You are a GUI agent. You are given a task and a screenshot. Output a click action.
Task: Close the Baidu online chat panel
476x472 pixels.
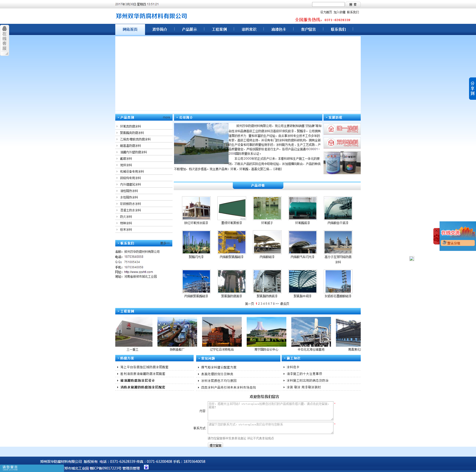[436, 231]
